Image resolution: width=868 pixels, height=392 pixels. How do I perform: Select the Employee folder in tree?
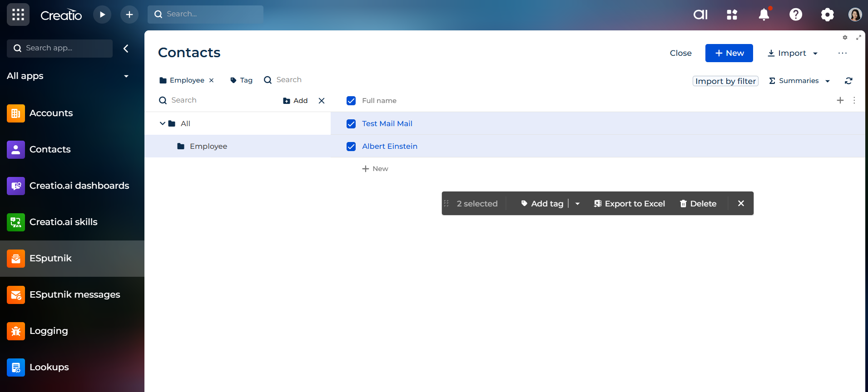(238, 146)
